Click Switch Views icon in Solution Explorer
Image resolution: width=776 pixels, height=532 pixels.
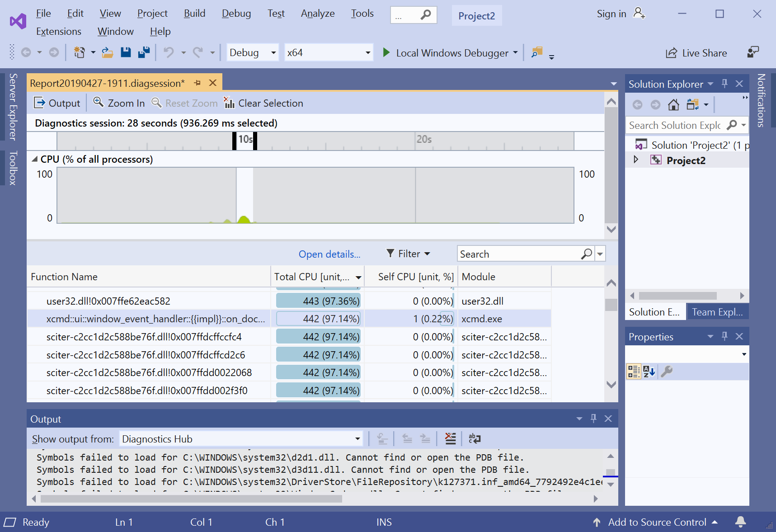[x=692, y=105]
